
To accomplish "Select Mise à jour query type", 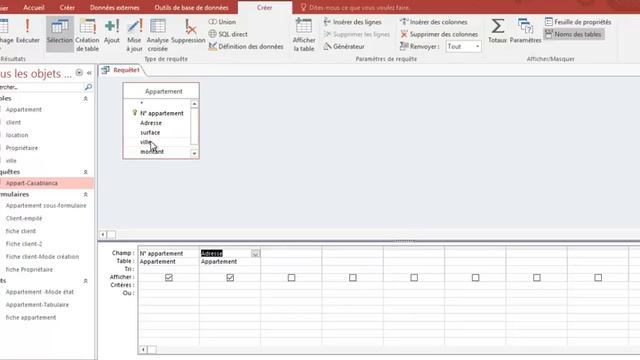I will pos(134,36).
